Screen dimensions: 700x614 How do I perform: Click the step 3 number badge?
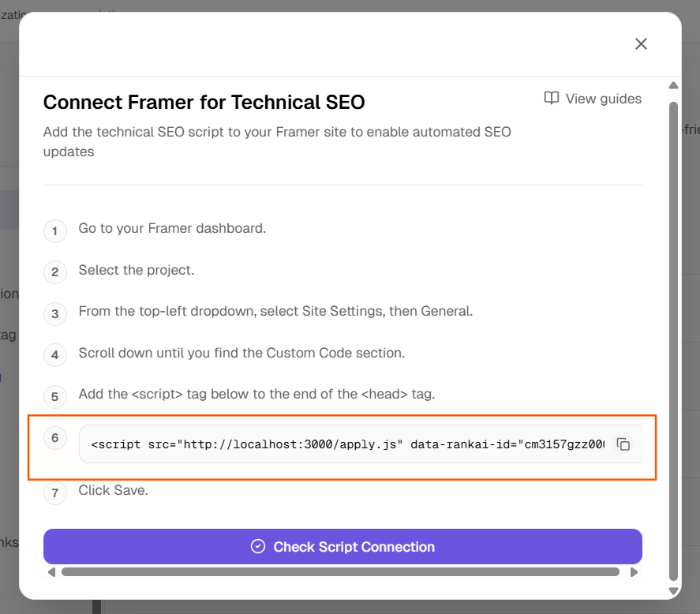(54, 314)
